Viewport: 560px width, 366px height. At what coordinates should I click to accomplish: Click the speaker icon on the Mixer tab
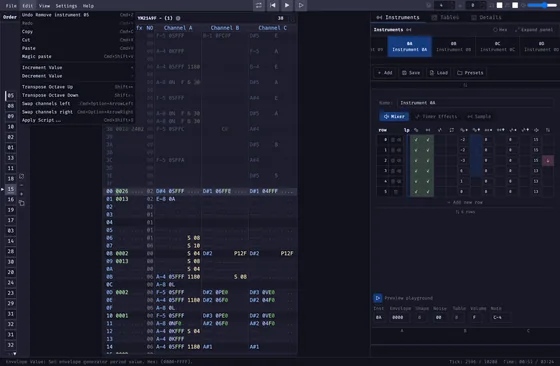386,116
